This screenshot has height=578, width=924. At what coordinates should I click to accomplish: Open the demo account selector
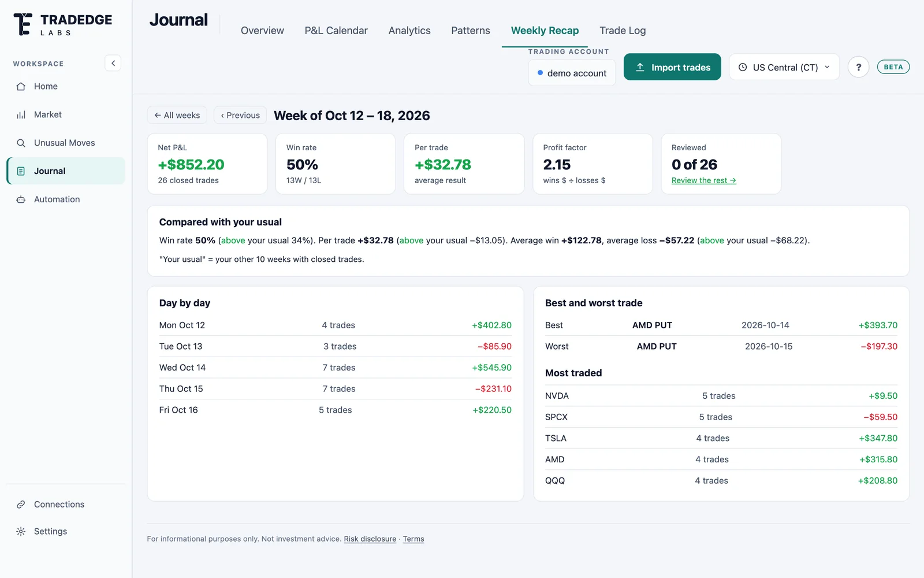pyautogui.click(x=572, y=73)
